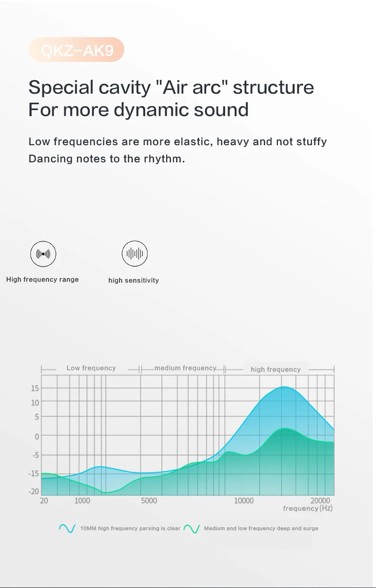Click the blue wave legend icon
This screenshot has height=588, width=376.
click(67, 528)
